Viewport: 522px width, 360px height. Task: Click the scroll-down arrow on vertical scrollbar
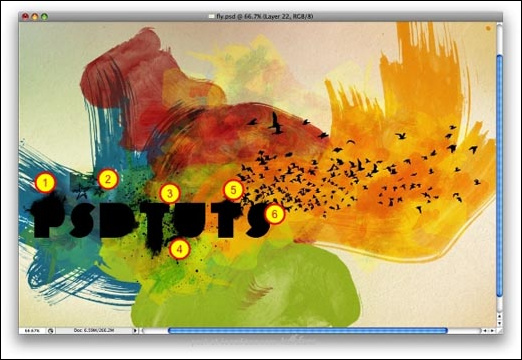point(499,323)
